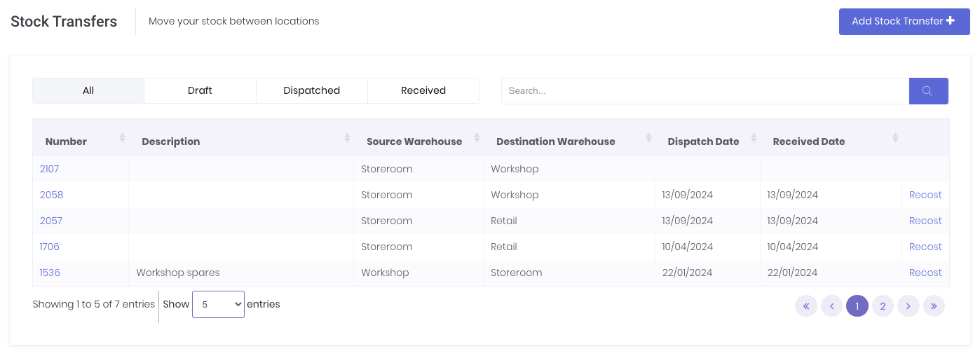Jump to the last page of results
The width and height of the screenshot is (980, 351).
934,305
